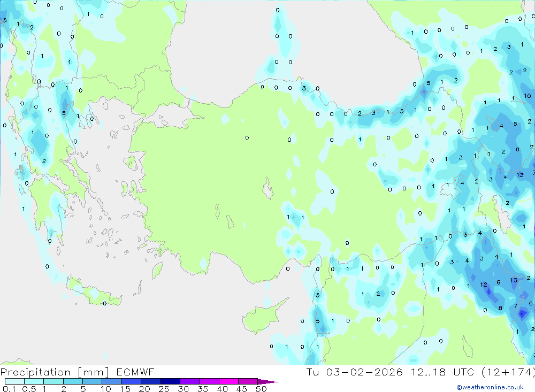
Task: Click the over-50 arrow tip of legend
Action: tap(267, 382)
